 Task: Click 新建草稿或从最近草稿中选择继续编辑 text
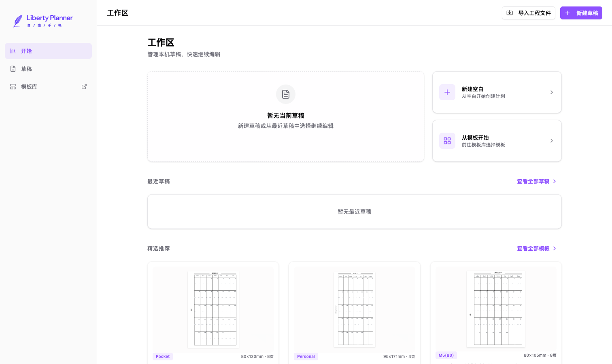[286, 126]
